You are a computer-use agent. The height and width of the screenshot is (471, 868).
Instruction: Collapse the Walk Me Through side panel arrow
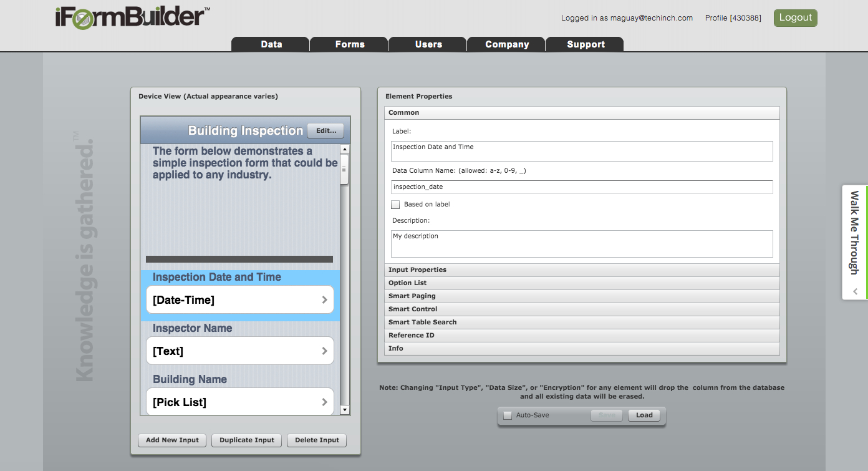[855, 291]
